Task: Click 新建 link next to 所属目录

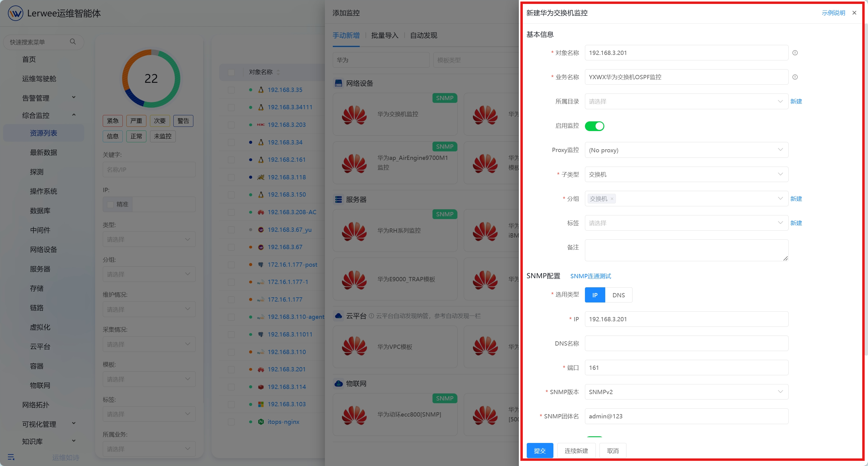Action: pyautogui.click(x=796, y=102)
